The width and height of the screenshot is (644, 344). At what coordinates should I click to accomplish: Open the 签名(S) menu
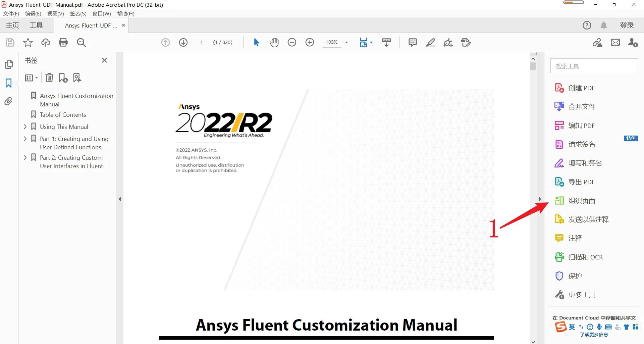tap(78, 13)
